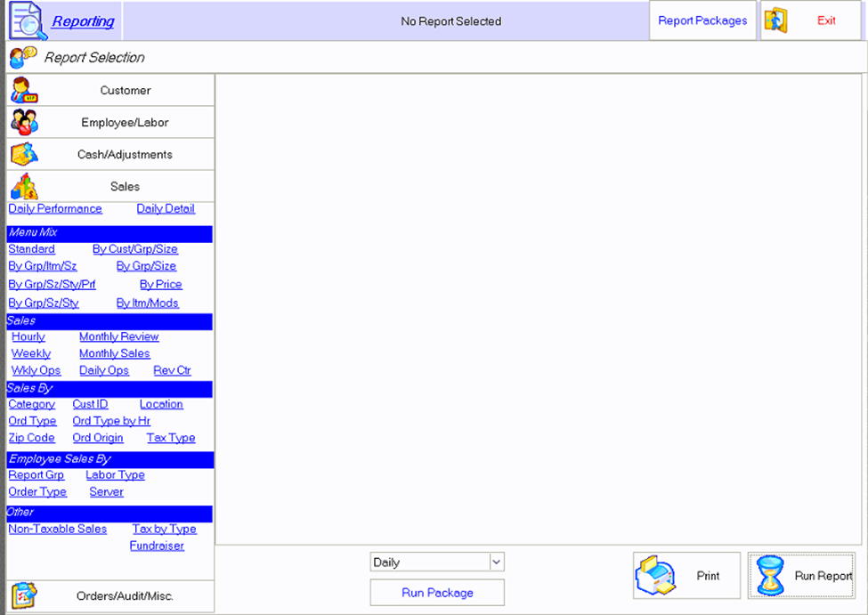This screenshot has width=868, height=615.
Task: Click the Orders/Audit/Misc. clipboard icon
Action: tap(24, 595)
